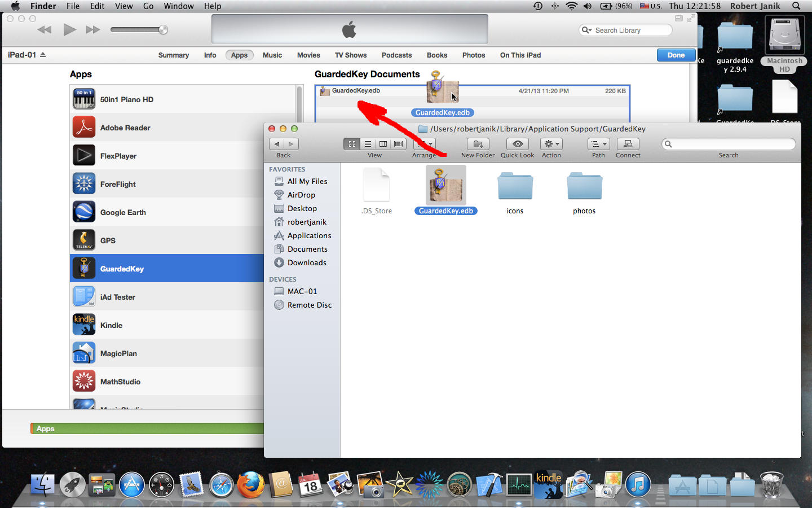
Task: Select the GuardedKey app in Apps list
Action: pyautogui.click(x=167, y=268)
